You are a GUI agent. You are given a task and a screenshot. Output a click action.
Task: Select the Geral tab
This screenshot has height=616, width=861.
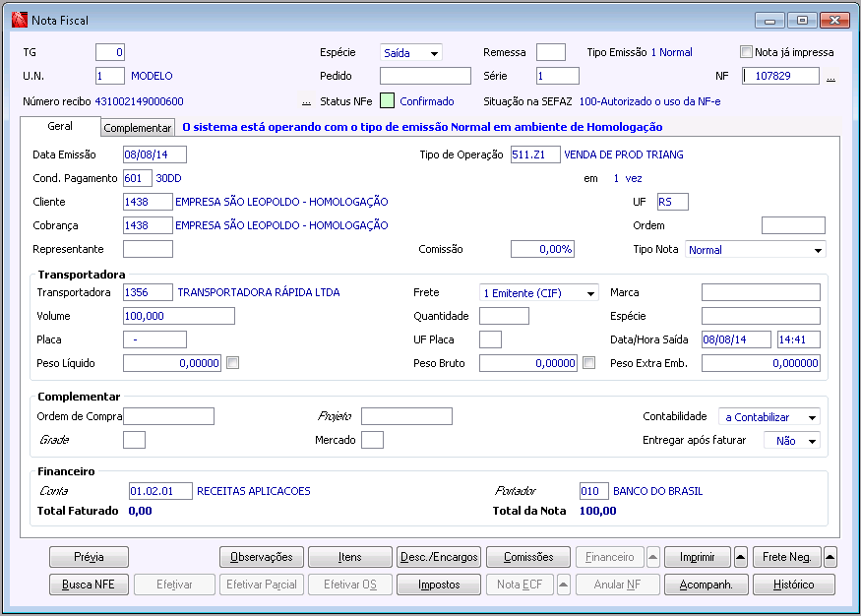(x=60, y=127)
